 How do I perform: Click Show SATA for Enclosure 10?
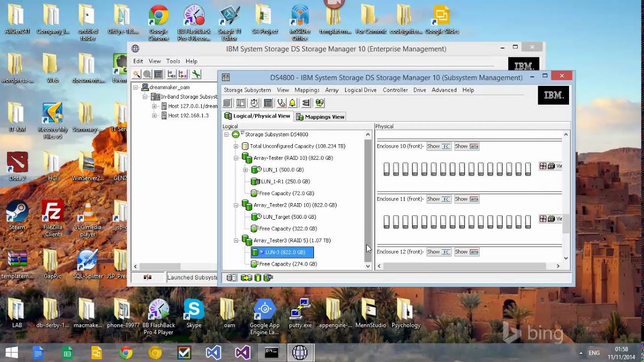(x=466, y=146)
